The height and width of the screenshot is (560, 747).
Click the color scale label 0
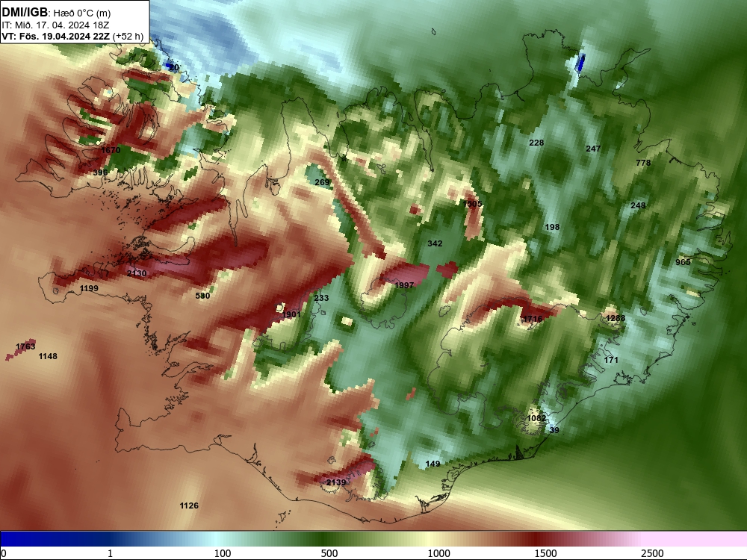pyautogui.click(x=4, y=553)
